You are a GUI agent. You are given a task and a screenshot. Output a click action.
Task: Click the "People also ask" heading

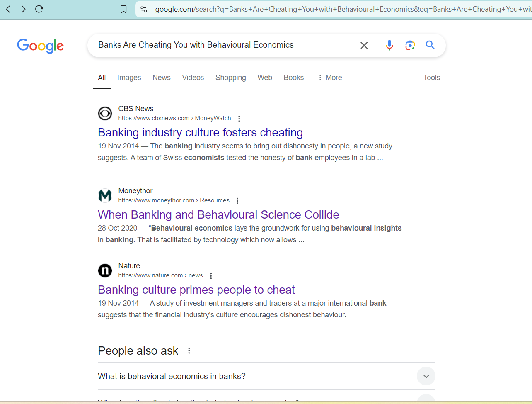click(x=138, y=351)
